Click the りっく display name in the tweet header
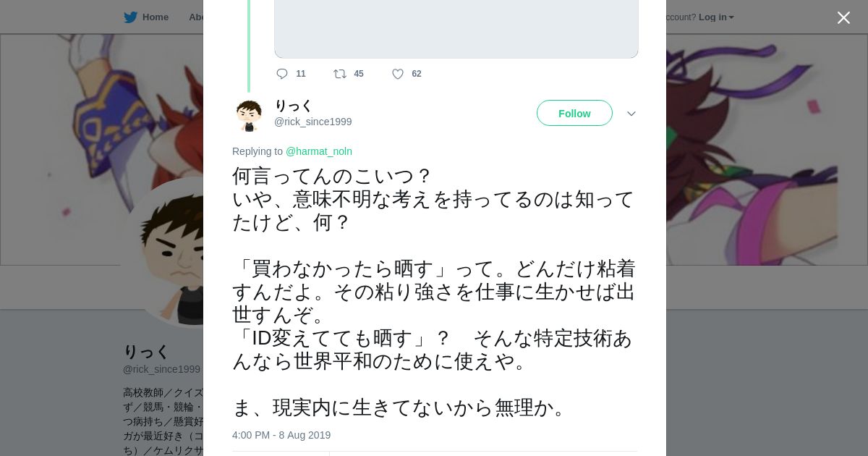Image resolution: width=868 pixels, height=456 pixels. pyautogui.click(x=293, y=106)
